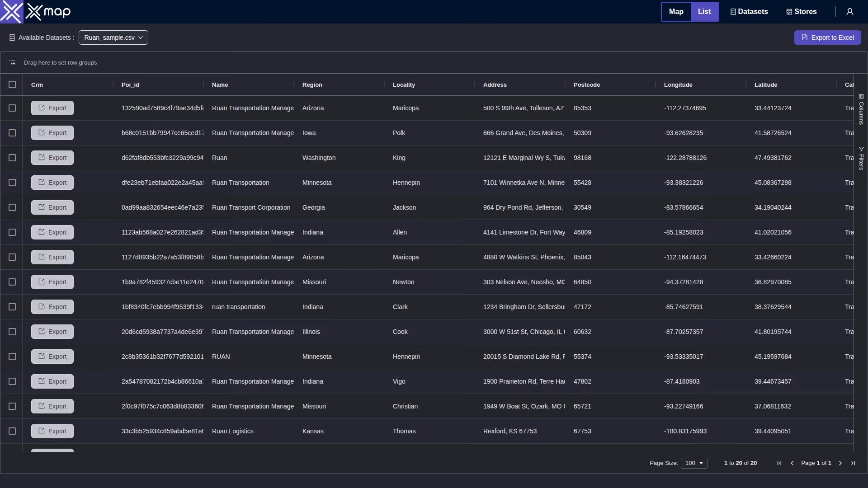This screenshot has height=488, width=868.
Task: Tick the Ruan Logistics row checkbox
Action: 12,431
